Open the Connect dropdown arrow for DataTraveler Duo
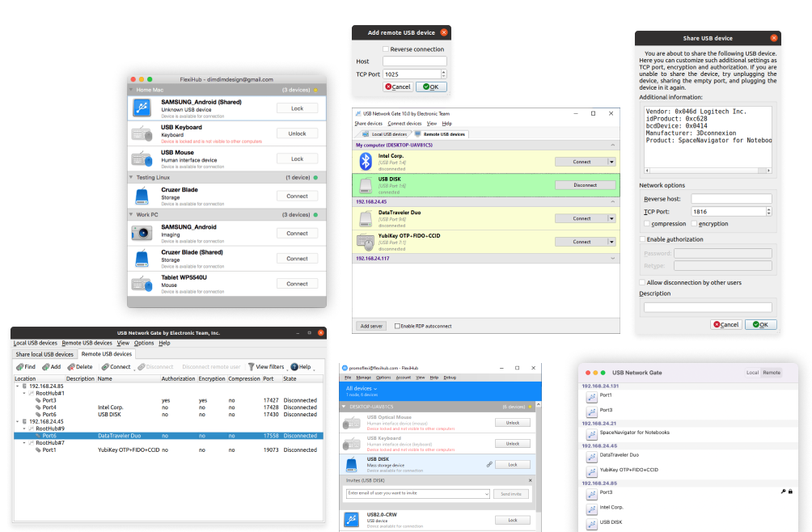The width and height of the screenshot is (812, 532). [611, 218]
